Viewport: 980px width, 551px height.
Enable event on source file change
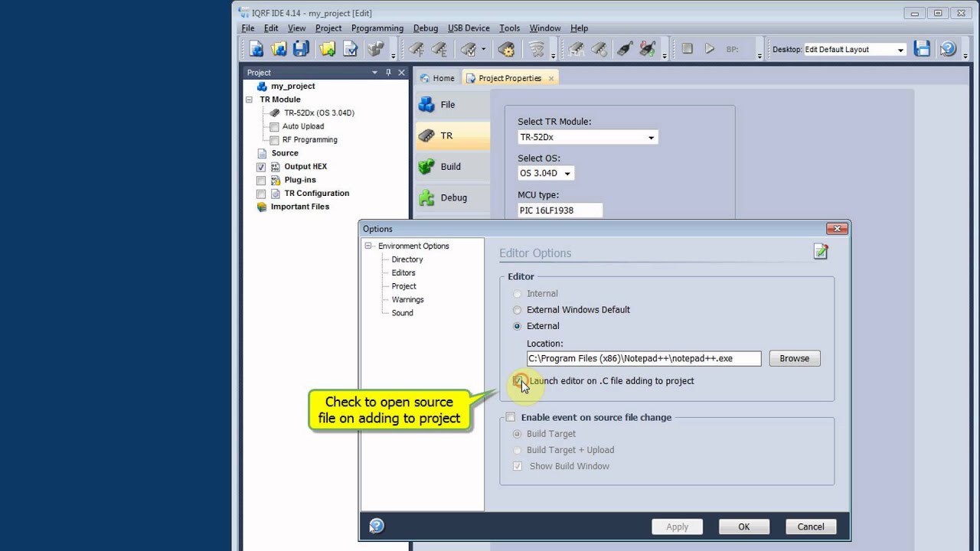click(511, 417)
